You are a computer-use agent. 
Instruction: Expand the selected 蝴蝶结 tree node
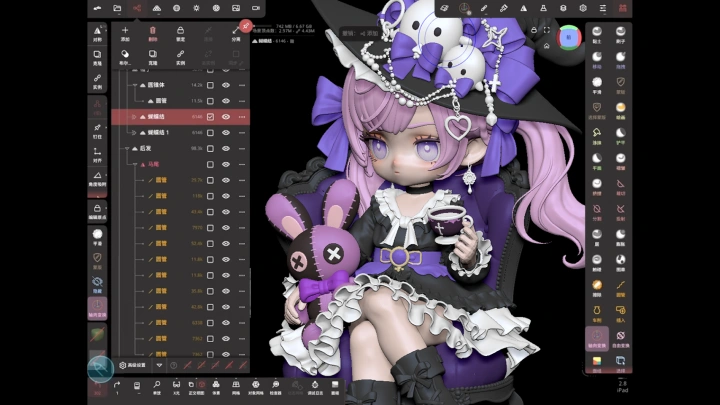click(134, 117)
